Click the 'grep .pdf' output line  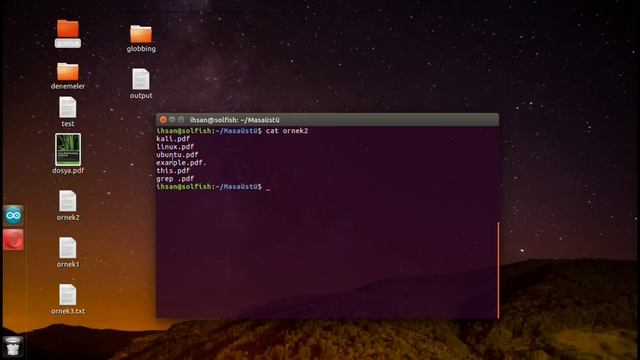pyautogui.click(x=175, y=178)
